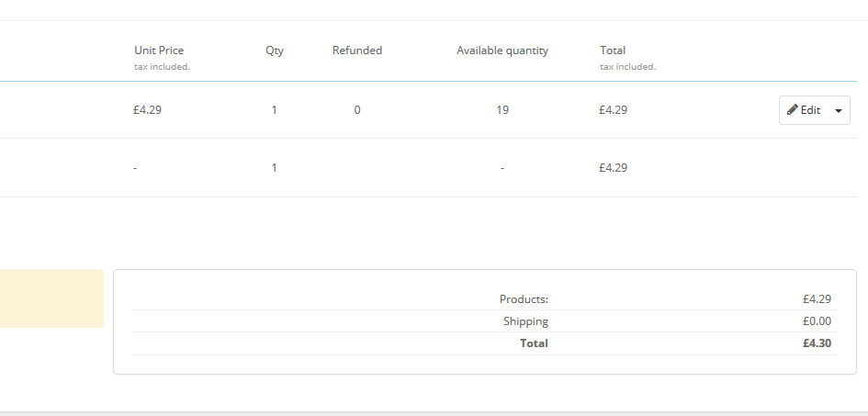The image size is (868, 416).
Task: Click the pale yellow highlighted box
Action: (x=51, y=298)
